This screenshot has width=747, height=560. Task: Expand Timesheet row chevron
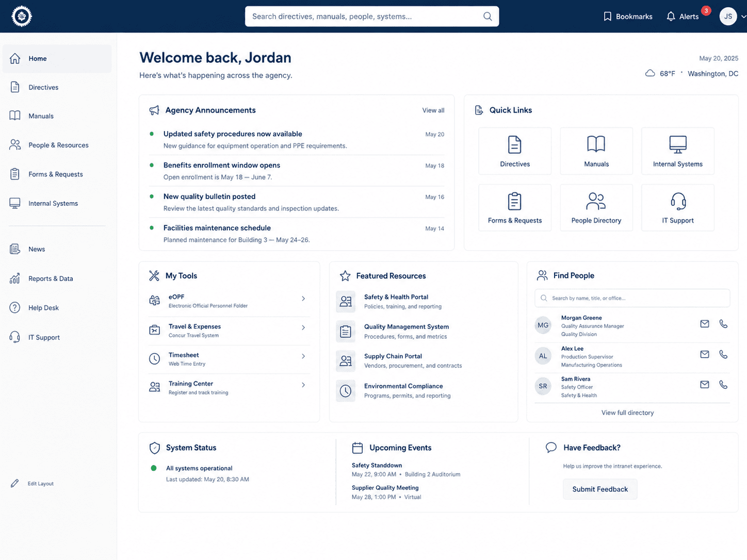click(303, 356)
